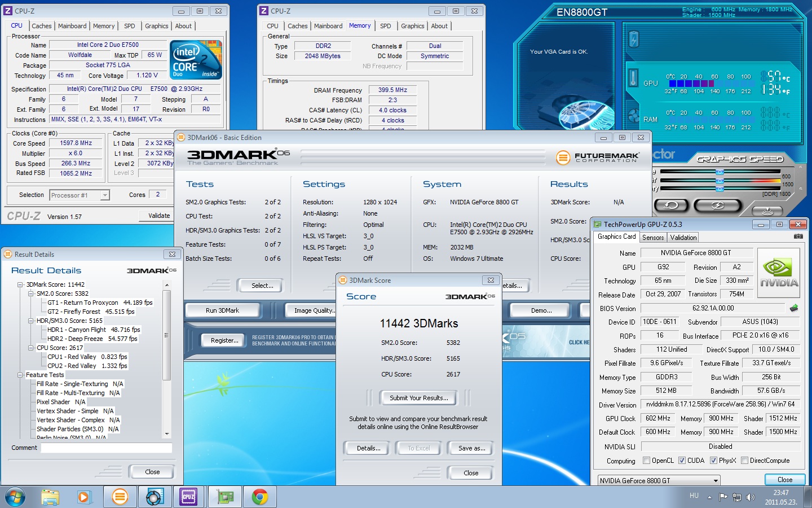This screenshot has height=508, width=812.
Task: Click the Intel Core 2 Duo logo in CPU-Z
Action: click(196, 59)
